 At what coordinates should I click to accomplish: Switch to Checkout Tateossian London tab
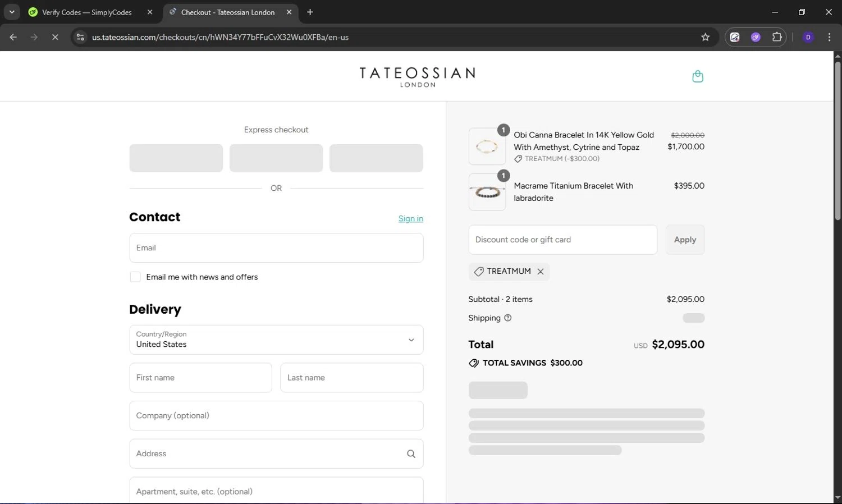(x=227, y=12)
